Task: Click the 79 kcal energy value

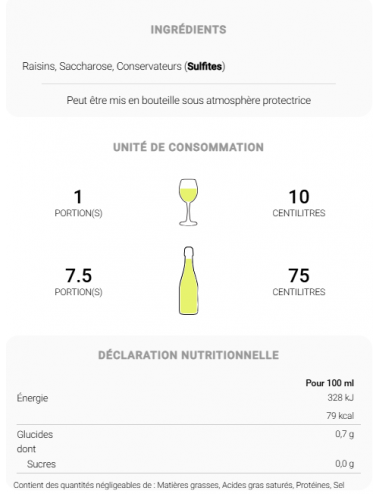Action: click(340, 416)
